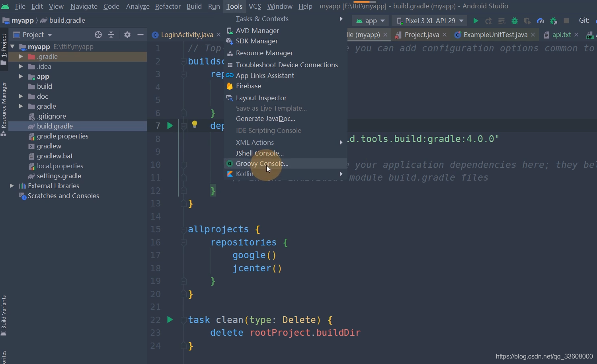Close the LoginActivity.java tab
Image resolution: width=597 pixels, height=364 pixels.
tap(219, 35)
